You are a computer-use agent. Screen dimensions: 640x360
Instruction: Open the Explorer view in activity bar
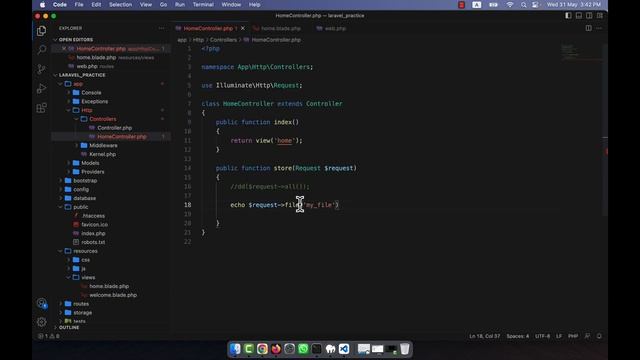[x=41, y=31]
